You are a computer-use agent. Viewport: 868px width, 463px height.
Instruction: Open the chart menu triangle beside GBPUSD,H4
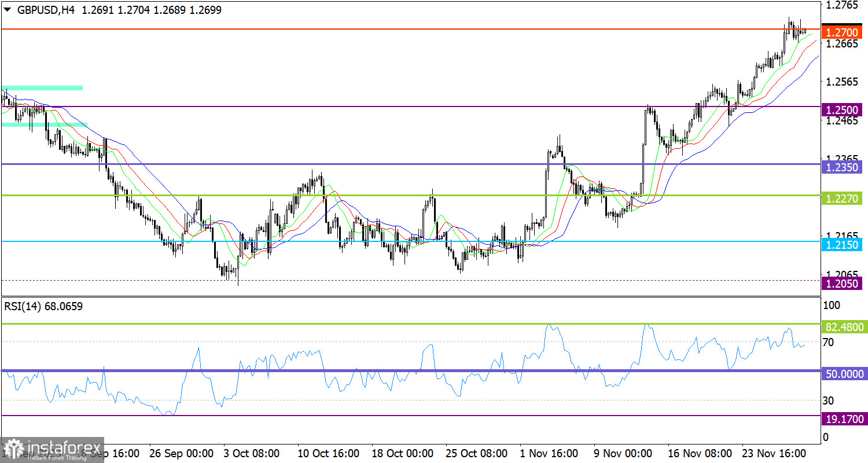tap(8, 10)
